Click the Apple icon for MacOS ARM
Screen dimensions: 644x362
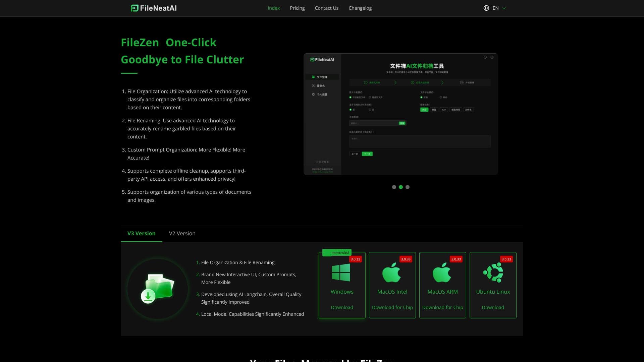tap(442, 272)
